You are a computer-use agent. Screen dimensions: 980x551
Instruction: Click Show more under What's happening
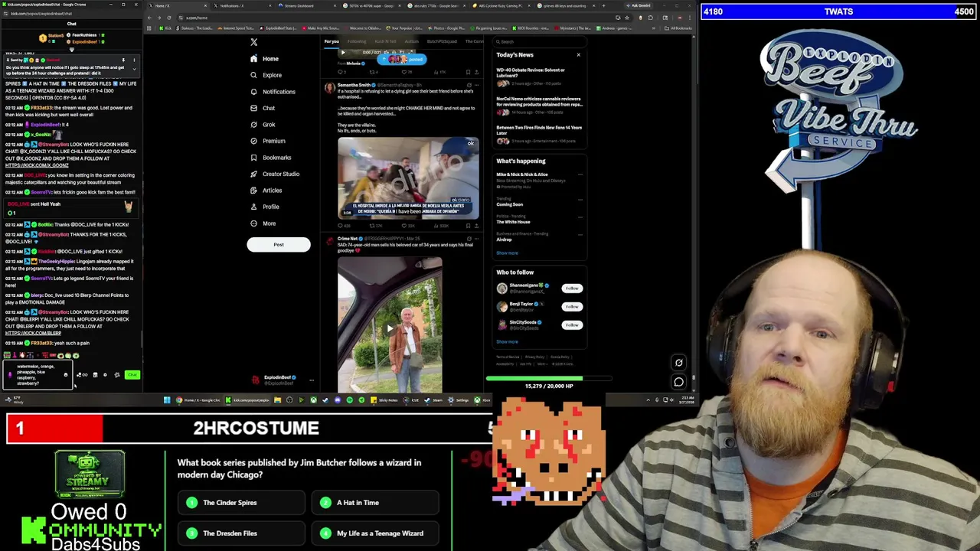click(507, 253)
